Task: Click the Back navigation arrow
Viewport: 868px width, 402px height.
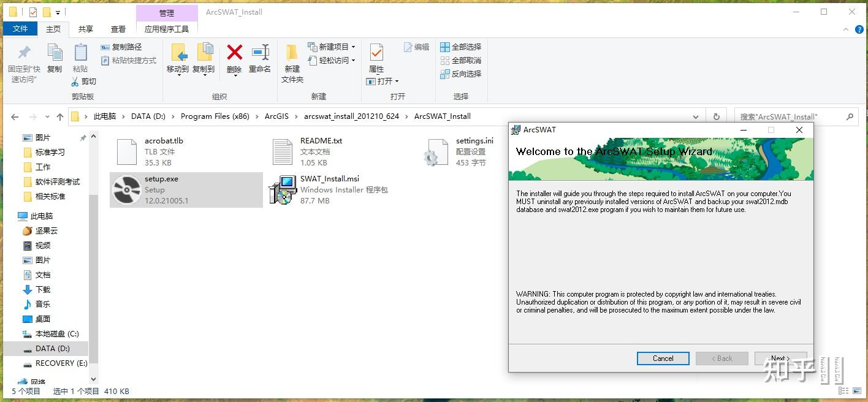Action: coord(15,116)
